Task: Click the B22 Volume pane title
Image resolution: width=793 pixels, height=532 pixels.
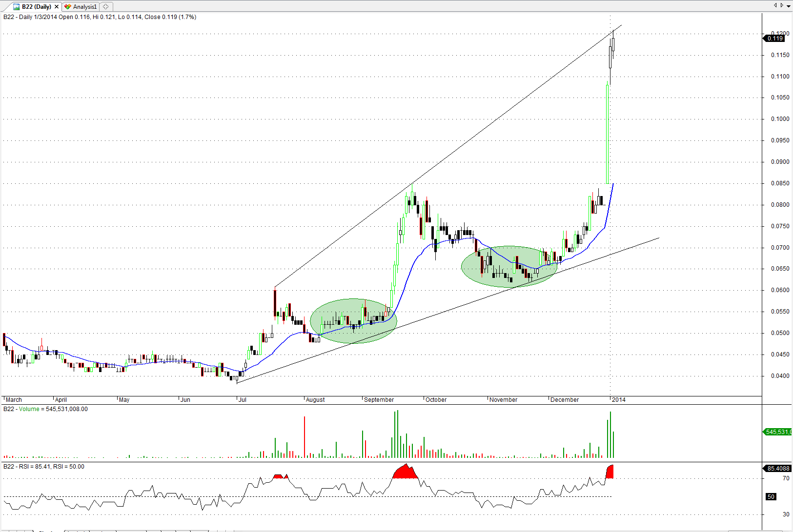Action: click(x=45, y=409)
